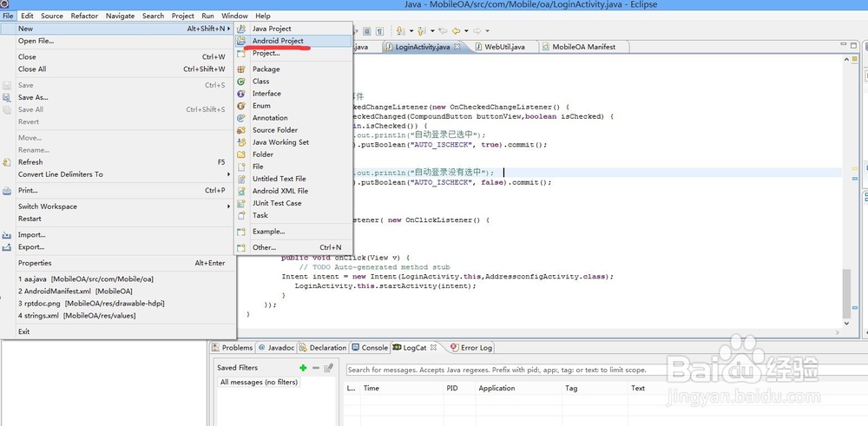Screen dimensions: 868x426
Task: Open the Window menu
Action: pos(234,16)
